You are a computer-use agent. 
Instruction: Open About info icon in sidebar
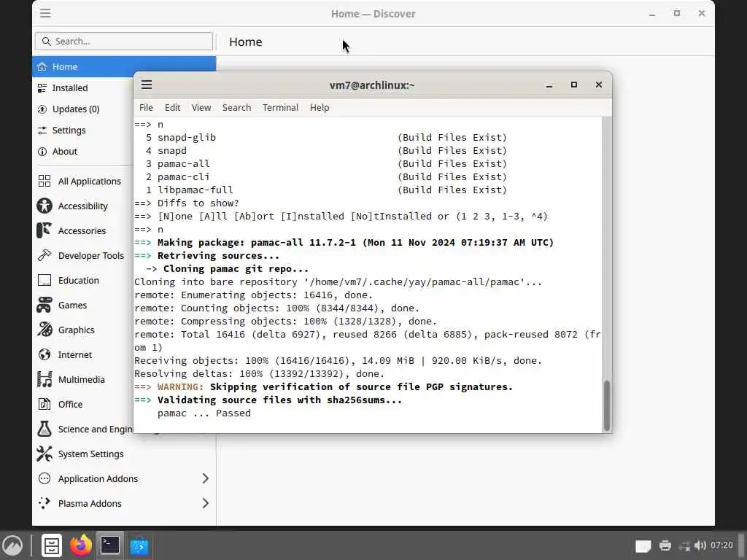(x=42, y=152)
